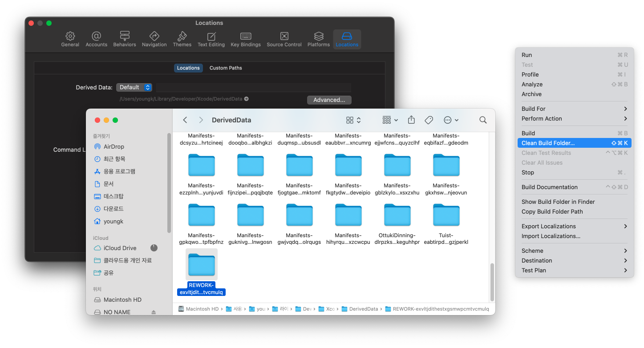Expand Scheme submenu

[575, 251]
